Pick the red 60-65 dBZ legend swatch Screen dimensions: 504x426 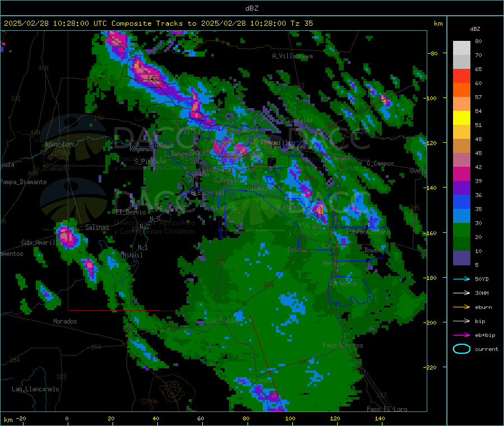click(461, 76)
